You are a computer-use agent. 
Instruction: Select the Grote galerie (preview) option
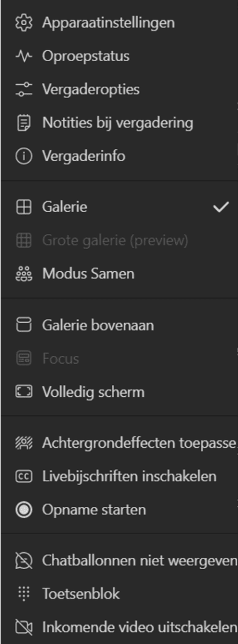coord(119,240)
